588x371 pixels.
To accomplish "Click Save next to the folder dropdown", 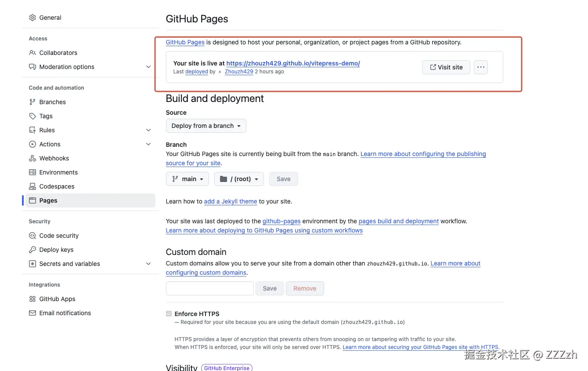I will pyautogui.click(x=284, y=179).
